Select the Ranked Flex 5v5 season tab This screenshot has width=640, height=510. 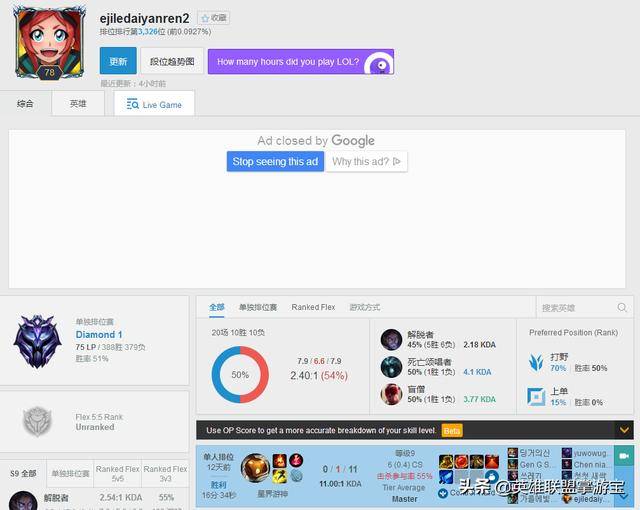(x=118, y=474)
